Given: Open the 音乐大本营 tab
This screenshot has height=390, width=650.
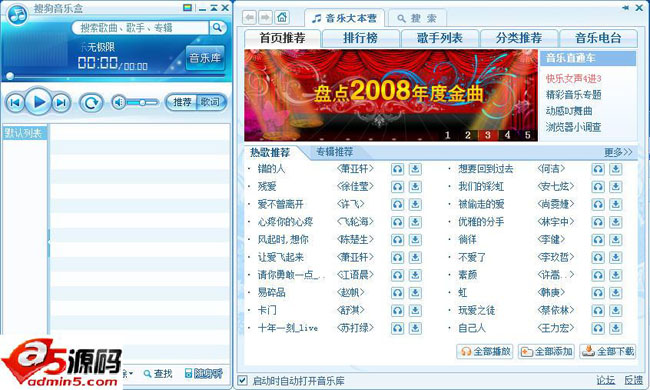Looking at the screenshot, I should click(344, 18).
